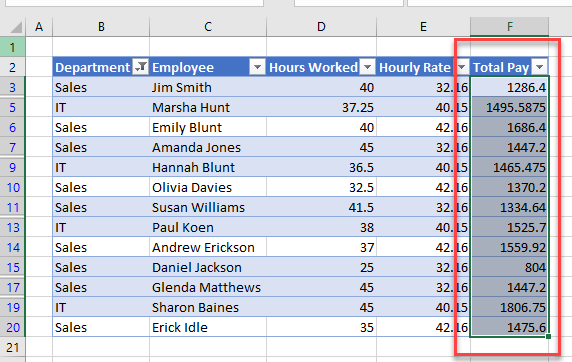Select row 13 header

(12, 227)
